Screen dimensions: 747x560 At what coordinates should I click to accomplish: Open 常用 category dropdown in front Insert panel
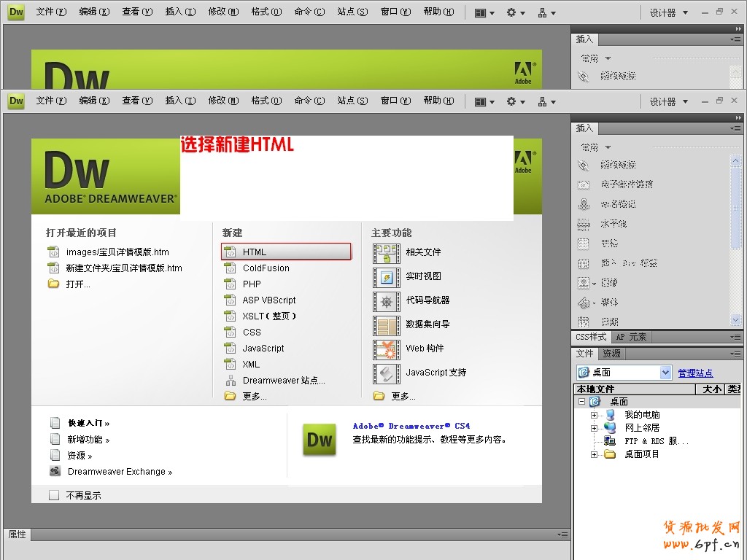tap(595, 147)
